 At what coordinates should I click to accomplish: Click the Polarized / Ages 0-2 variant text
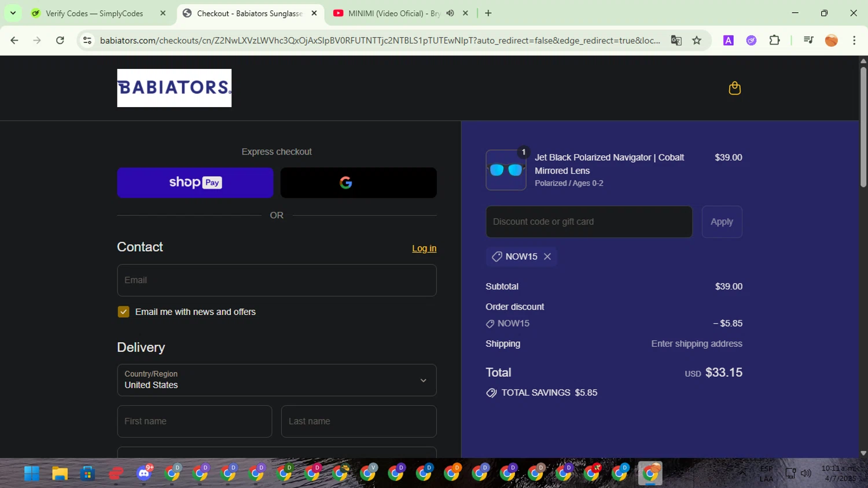569,183
